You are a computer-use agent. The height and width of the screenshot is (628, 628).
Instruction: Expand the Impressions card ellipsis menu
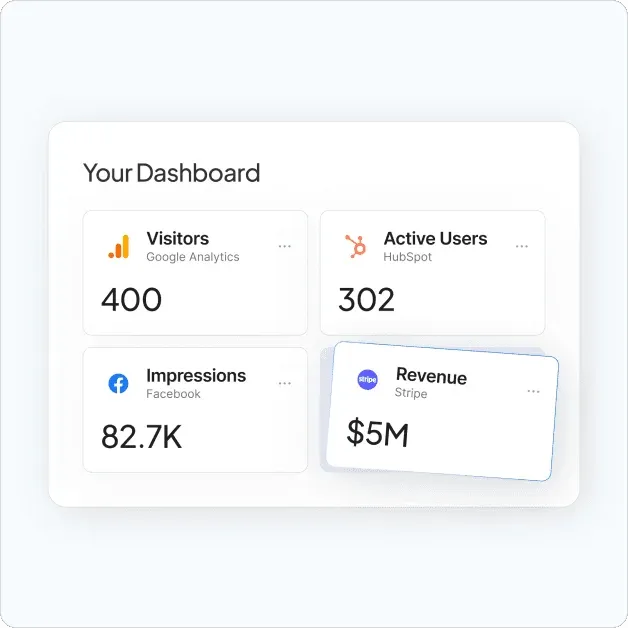pos(285,383)
